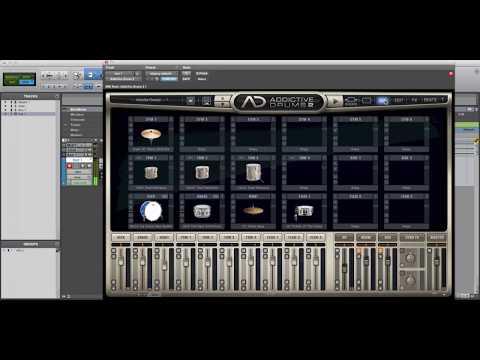The image size is (480, 360).
Task: Click the upper Delerb knob
Action: (410, 258)
